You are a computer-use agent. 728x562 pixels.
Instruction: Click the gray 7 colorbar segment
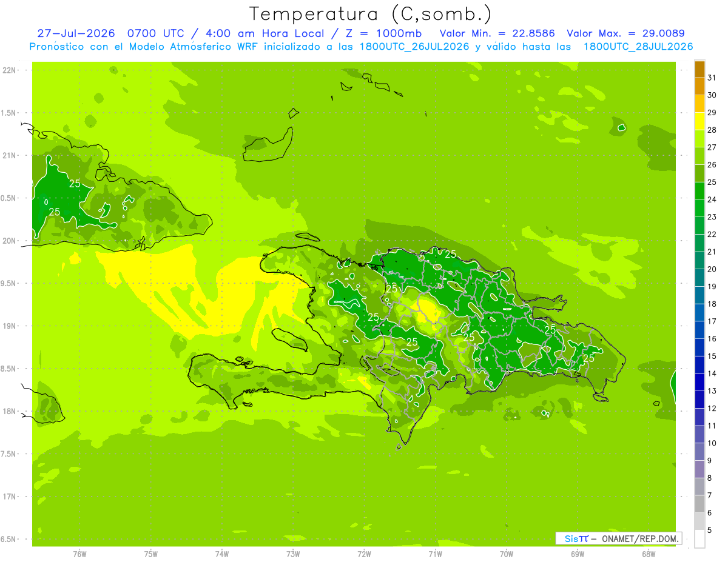pos(699,504)
